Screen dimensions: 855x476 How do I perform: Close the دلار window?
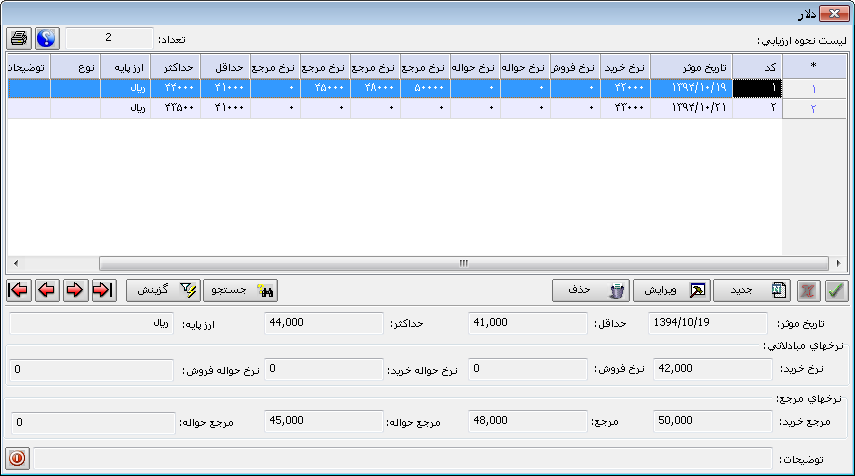[834, 14]
